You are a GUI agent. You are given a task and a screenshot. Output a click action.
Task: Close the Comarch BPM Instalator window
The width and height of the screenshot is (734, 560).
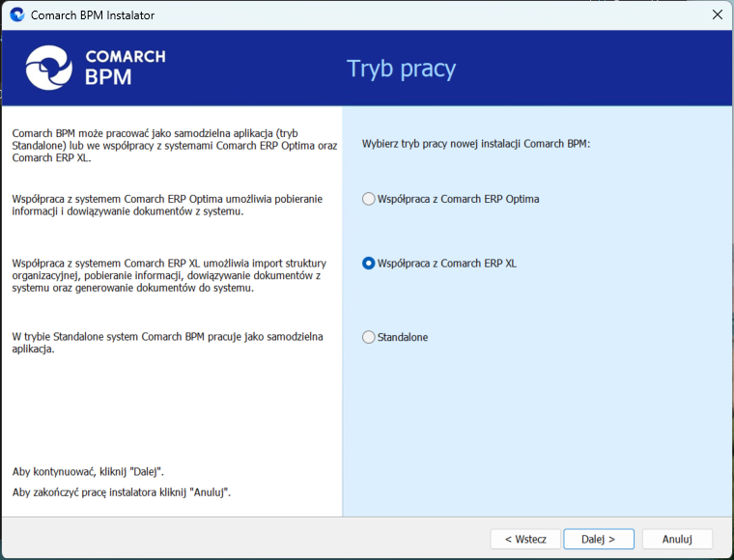718,14
